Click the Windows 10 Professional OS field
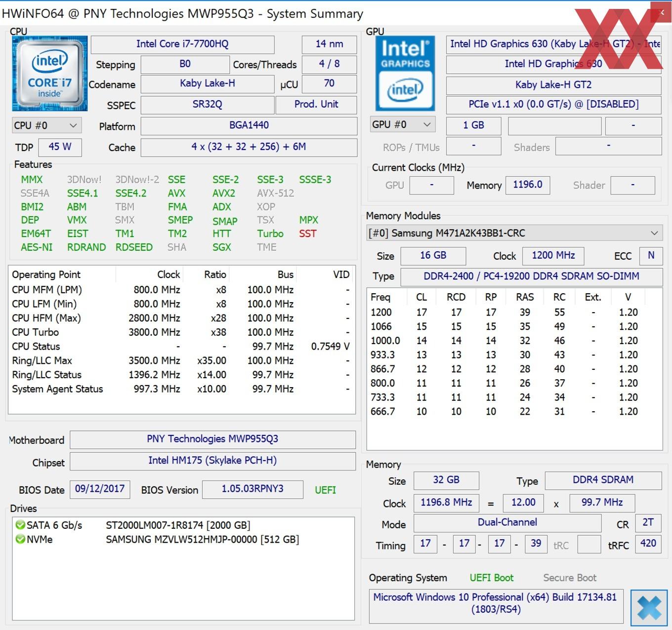 tap(496, 606)
